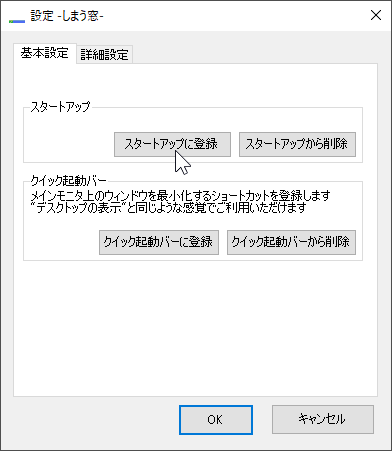The height and width of the screenshot is (451, 392).
Task: Click スタートアップに登録 button
Action: 172,144
